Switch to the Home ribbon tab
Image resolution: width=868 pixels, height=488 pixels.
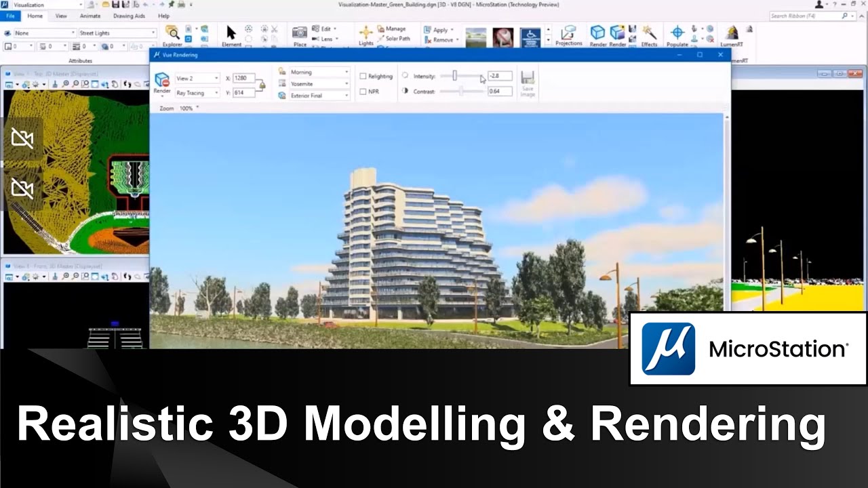click(35, 16)
